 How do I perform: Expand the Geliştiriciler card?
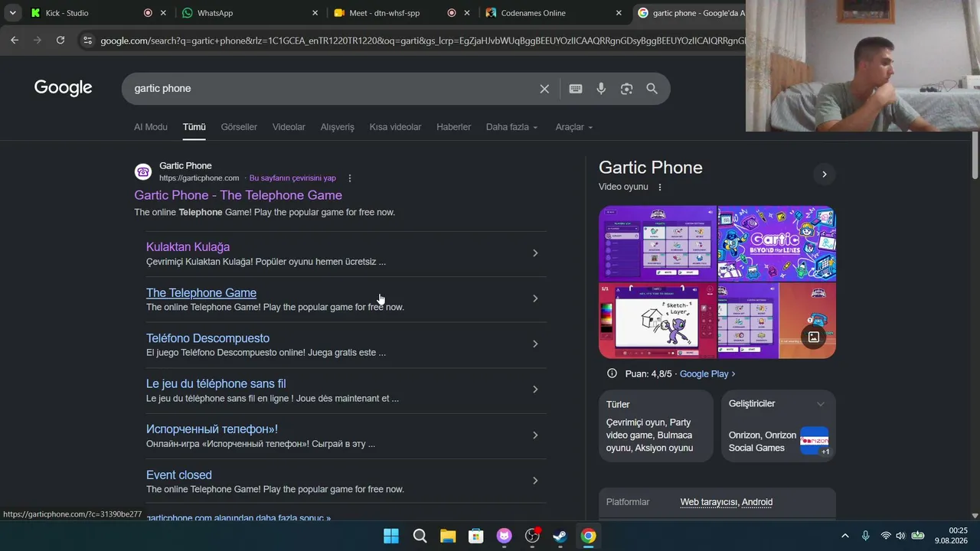(x=821, y=404)
